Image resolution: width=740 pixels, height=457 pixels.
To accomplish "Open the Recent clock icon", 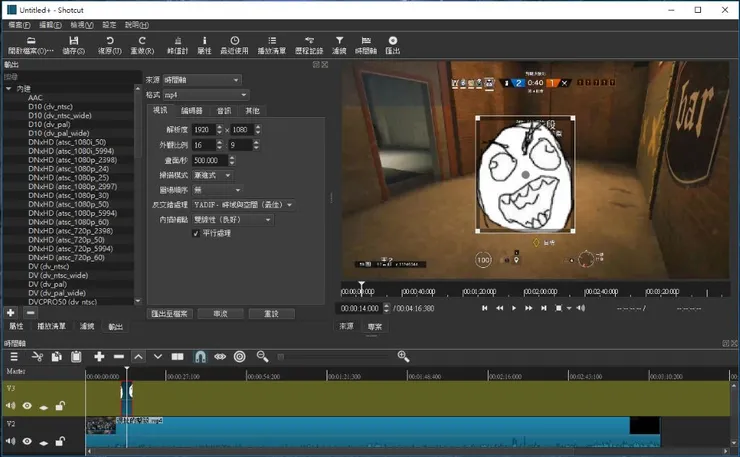I will [x=235, y=41].
